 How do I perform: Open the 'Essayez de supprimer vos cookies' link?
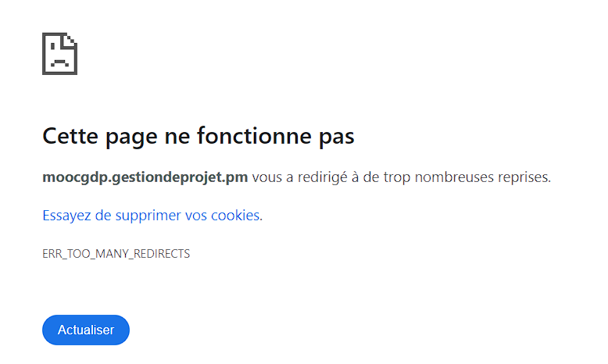click(152, 216)
